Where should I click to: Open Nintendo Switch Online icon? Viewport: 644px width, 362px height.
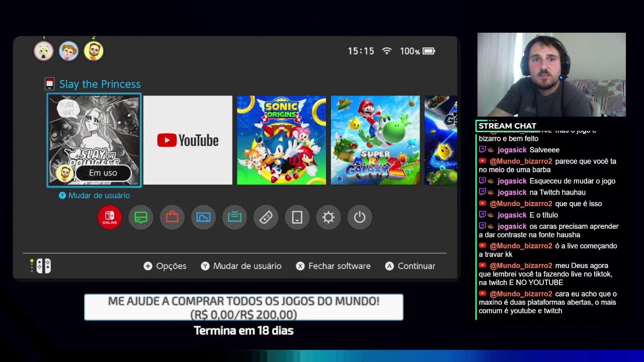click(x=110, y=217)
